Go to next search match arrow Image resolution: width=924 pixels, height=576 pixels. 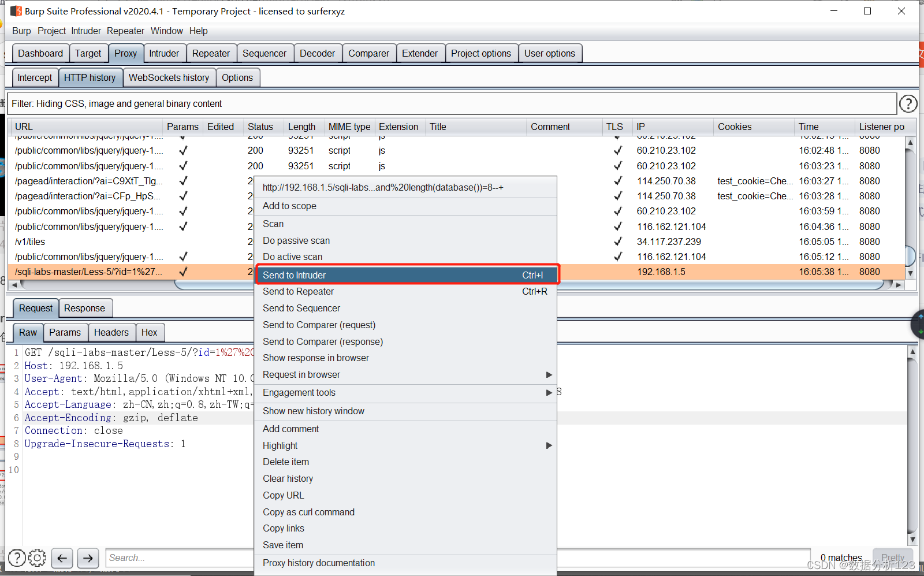[88, 558]
